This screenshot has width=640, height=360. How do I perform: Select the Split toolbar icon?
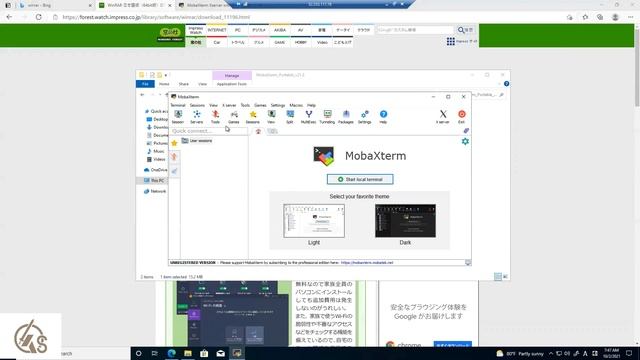(x=290, y=117)
